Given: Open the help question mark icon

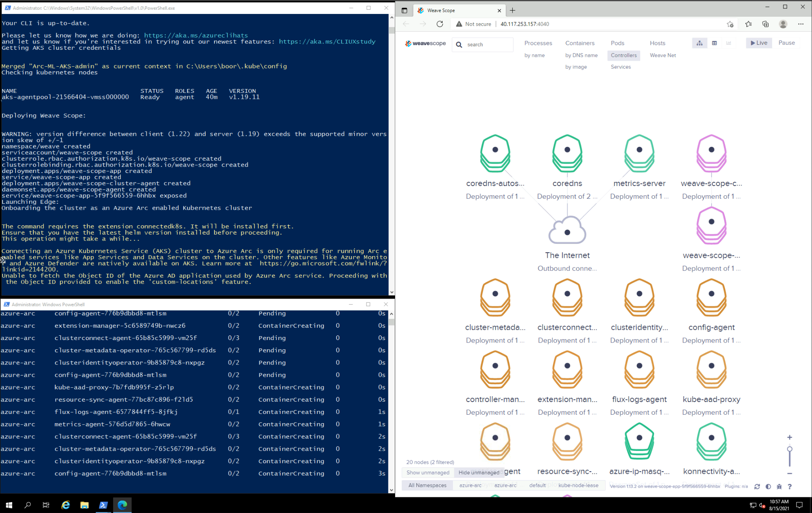Looking at the screenshot, I should pos(790,486).
